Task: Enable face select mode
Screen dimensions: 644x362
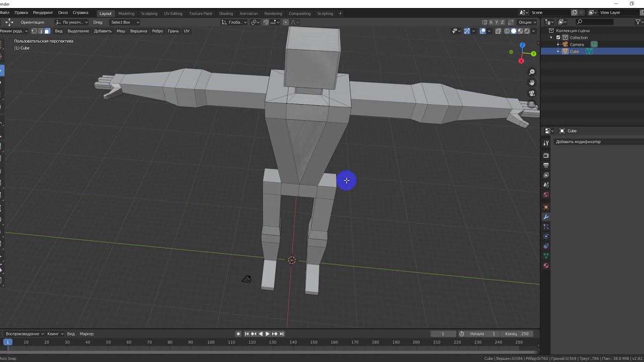Action: [x=47, y=31]
